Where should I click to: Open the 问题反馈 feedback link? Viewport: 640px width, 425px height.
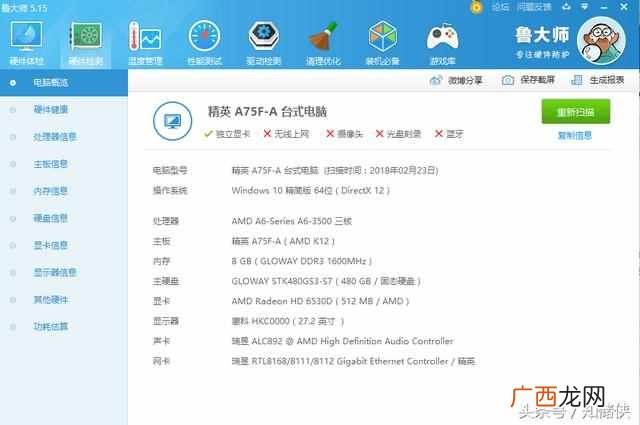click(534, 7)
